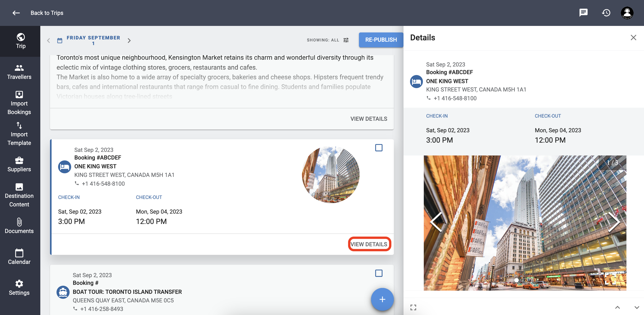Open the version history icon
Viewport: 644px width, 315px height.
606,13
